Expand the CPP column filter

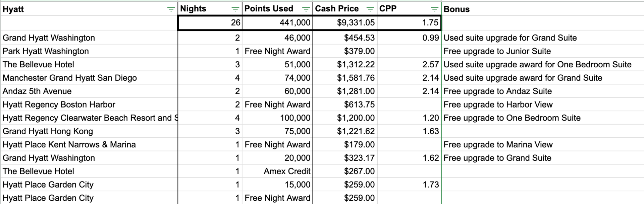tap(434, 9)
